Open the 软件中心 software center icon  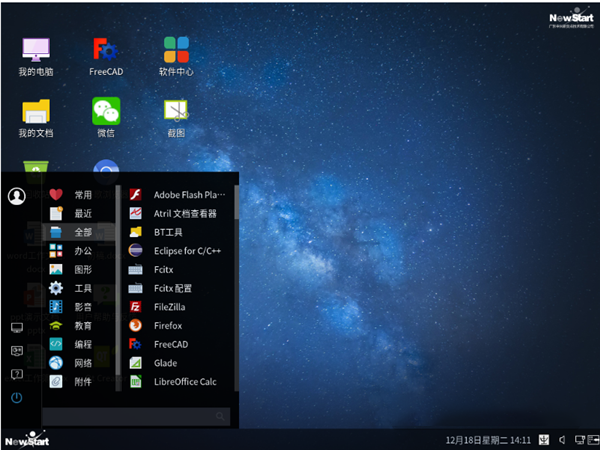[x=176, y=56]
